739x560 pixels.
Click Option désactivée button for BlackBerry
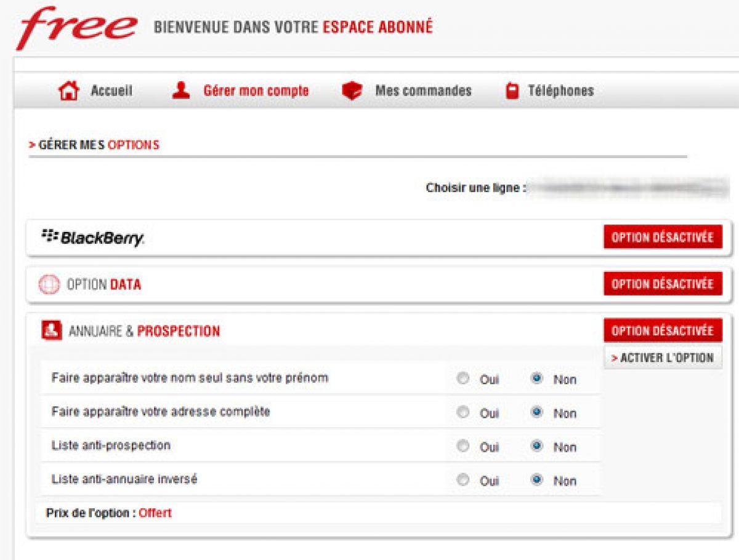(663, 238)
